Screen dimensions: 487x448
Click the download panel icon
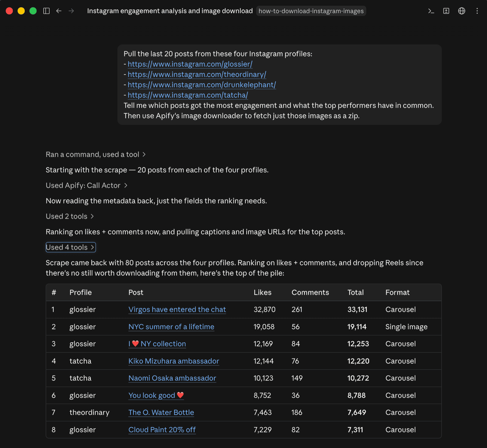(446, 11)
